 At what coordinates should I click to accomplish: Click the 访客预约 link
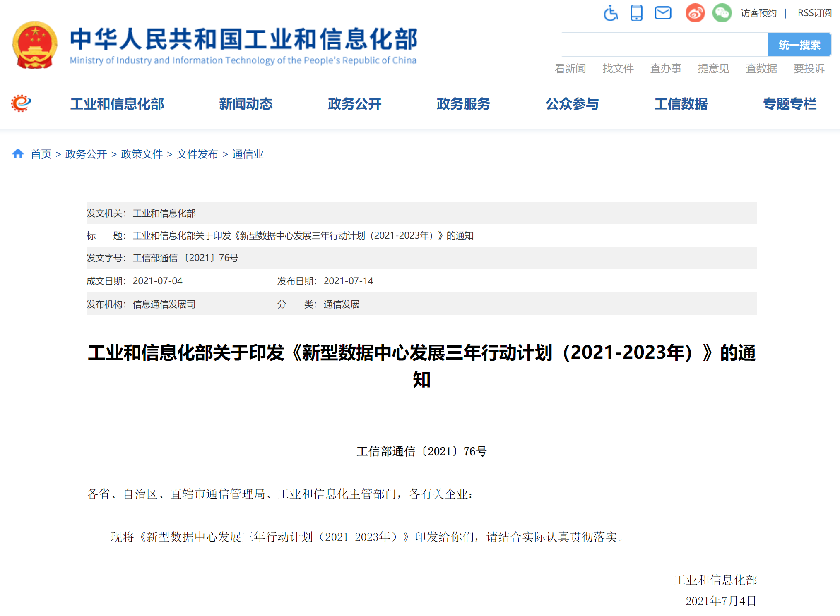(758, 13)
